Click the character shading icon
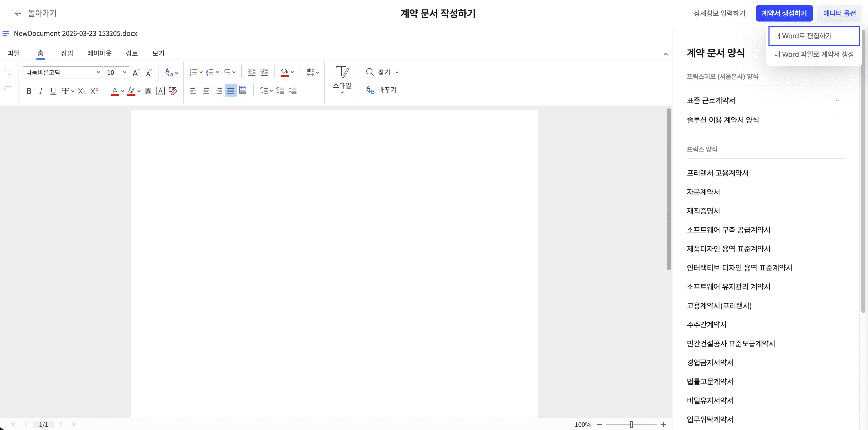Screen dimensions: 868x430 point(148,91)
